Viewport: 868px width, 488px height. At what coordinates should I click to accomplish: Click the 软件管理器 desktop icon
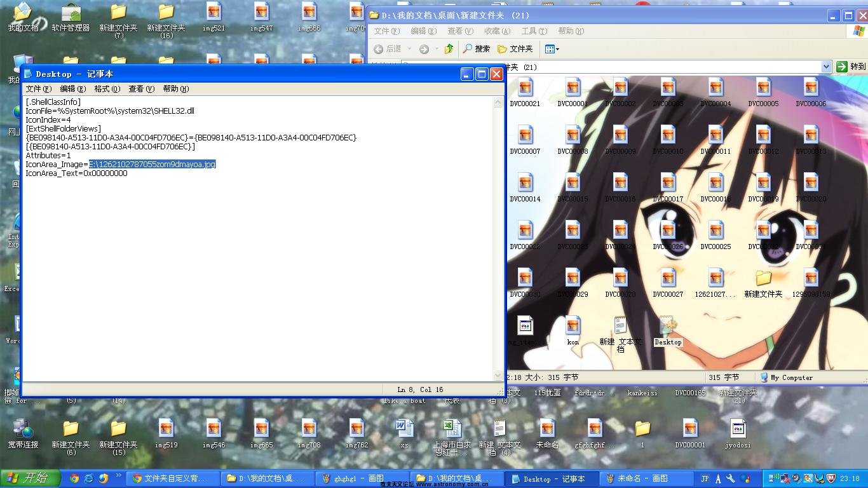click(x=71, y=17)
